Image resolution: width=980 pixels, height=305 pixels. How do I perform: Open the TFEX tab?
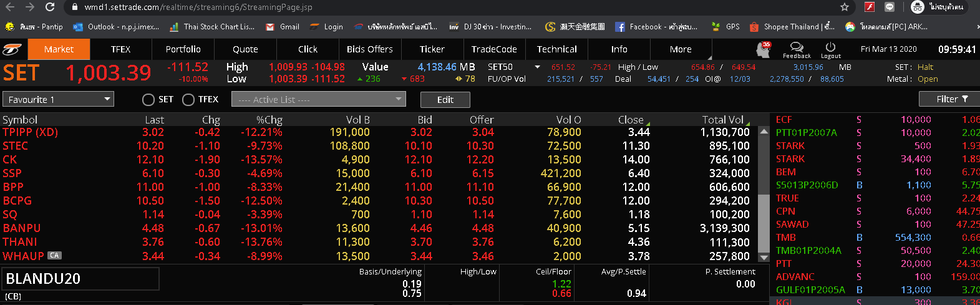[x=120, y=49]
